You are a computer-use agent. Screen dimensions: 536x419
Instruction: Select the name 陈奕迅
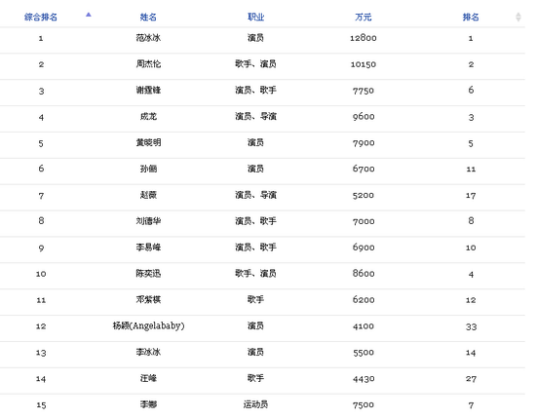click(x=148, y=274)
